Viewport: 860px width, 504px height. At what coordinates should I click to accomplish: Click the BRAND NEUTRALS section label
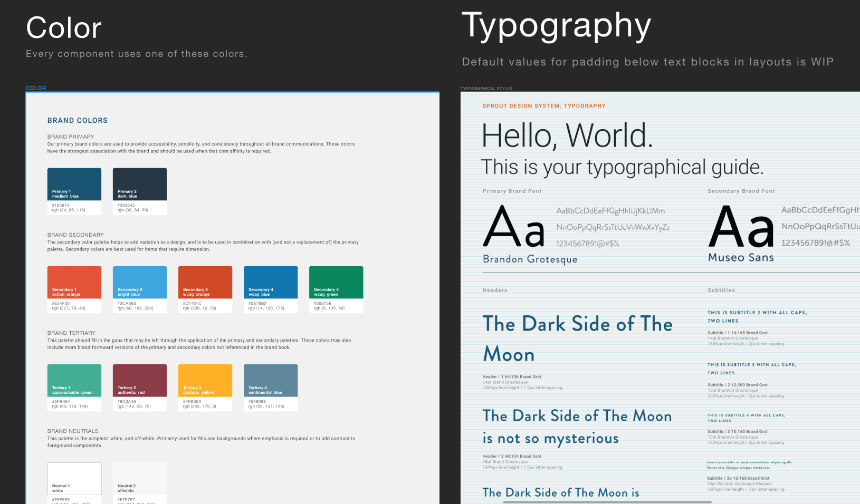[73, 431]
